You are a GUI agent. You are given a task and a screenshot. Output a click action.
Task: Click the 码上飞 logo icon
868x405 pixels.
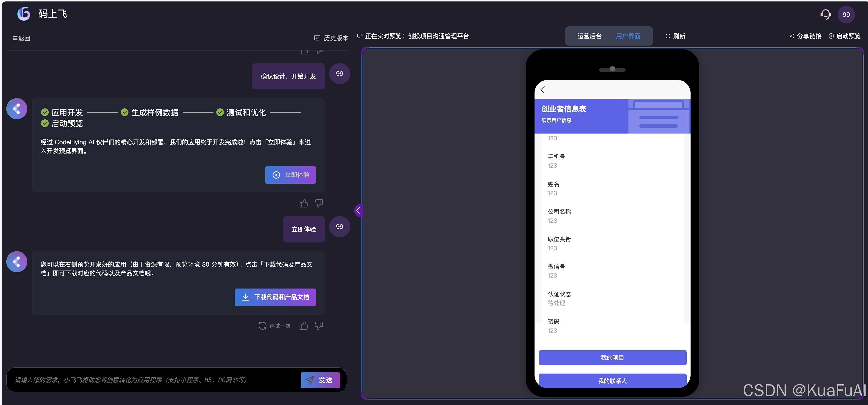pos(24,14)
